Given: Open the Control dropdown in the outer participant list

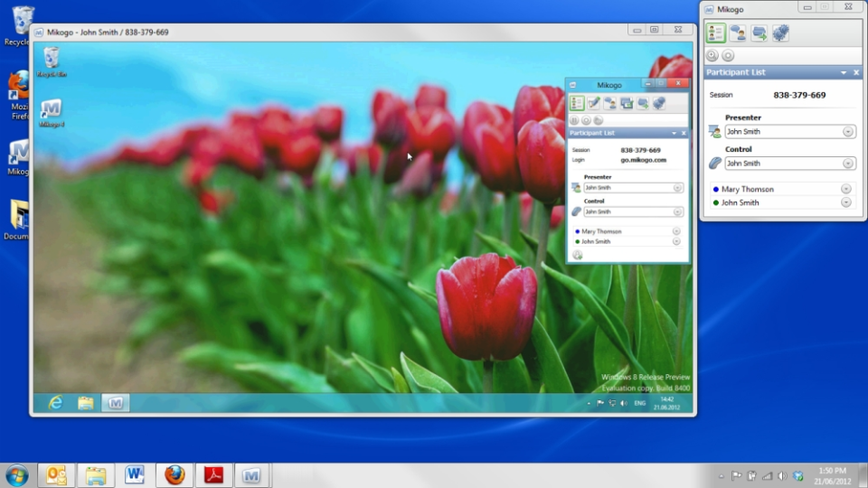Looking at the screenshot, I should [x=790, y=164].
